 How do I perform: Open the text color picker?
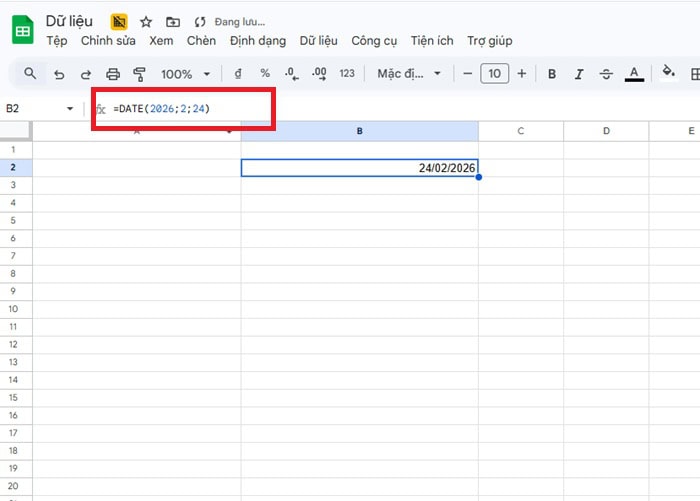[633, 73]
